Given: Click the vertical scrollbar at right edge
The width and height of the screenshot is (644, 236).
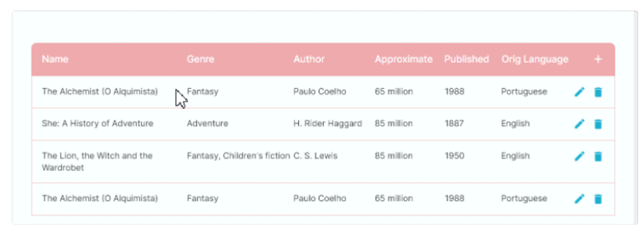Looking at the screenshot, I should pos(636,117).
